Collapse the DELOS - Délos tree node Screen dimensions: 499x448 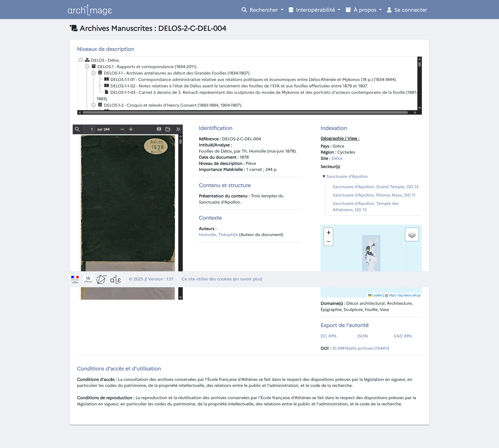[x=81, y=60]
